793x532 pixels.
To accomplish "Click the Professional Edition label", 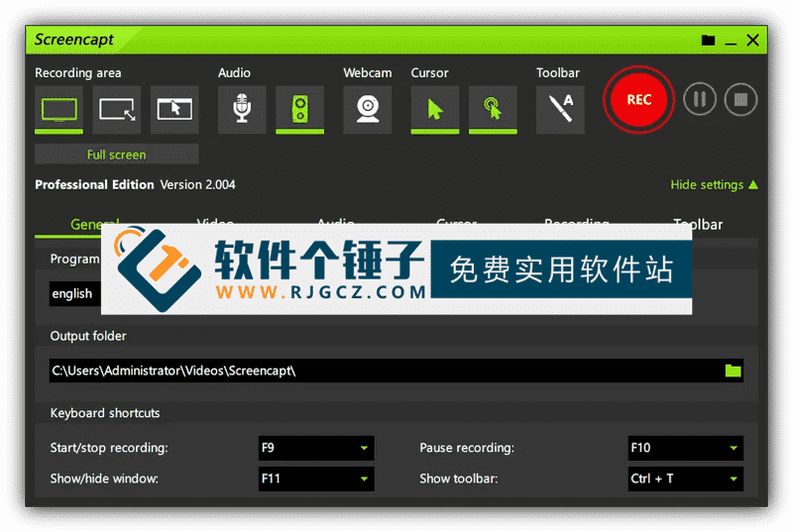I will pos(94,185).
